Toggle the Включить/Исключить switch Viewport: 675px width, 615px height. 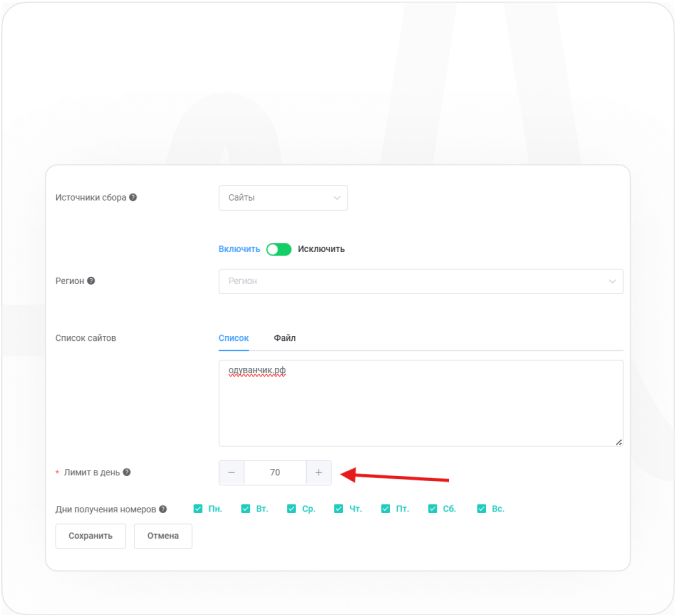[279, 249]
